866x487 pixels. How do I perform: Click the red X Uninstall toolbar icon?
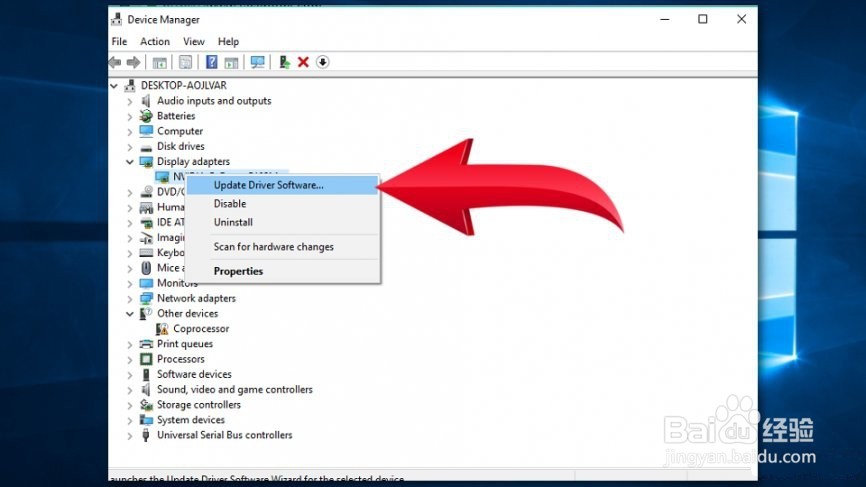click(303, 62)
